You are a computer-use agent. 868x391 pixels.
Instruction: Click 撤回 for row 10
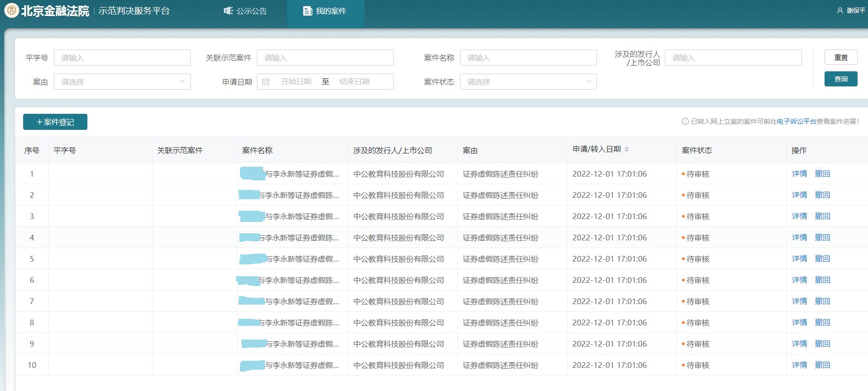tap(823, 365)
